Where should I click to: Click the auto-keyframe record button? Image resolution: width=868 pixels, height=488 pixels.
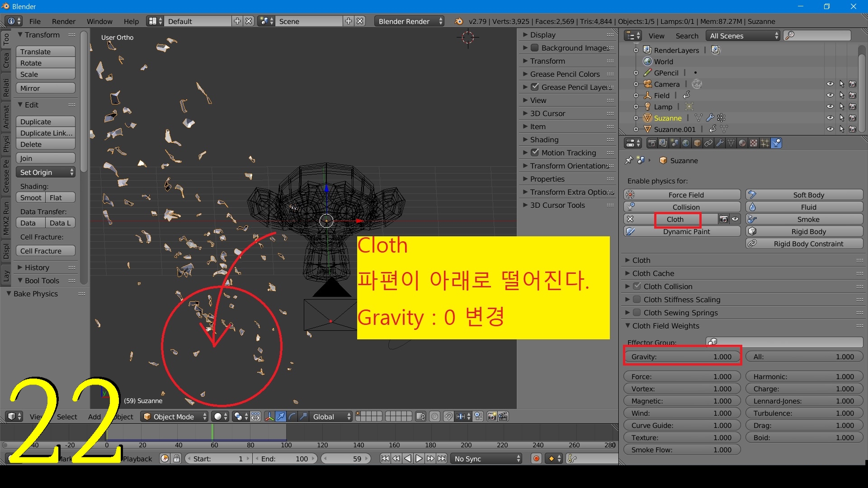click(x=536, y=459)
